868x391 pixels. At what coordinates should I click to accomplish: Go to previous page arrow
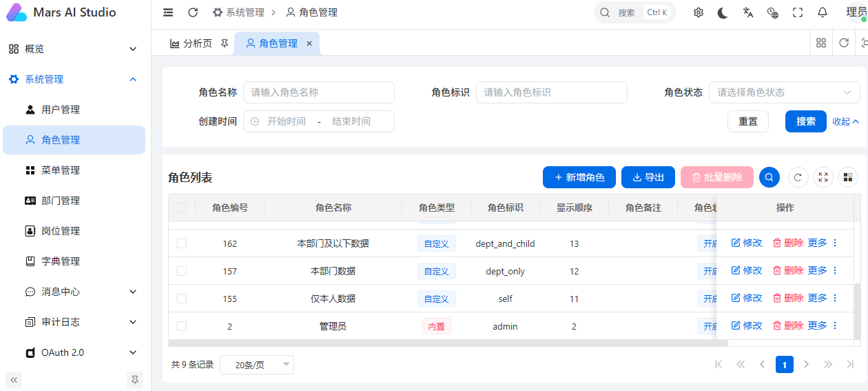click(x=763, y=364)
